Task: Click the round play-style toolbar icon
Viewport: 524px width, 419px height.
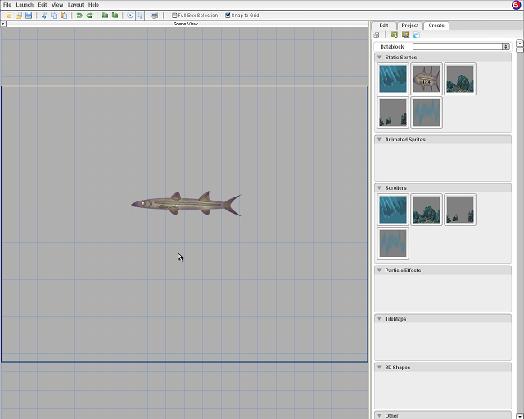Action: (130, 16)
